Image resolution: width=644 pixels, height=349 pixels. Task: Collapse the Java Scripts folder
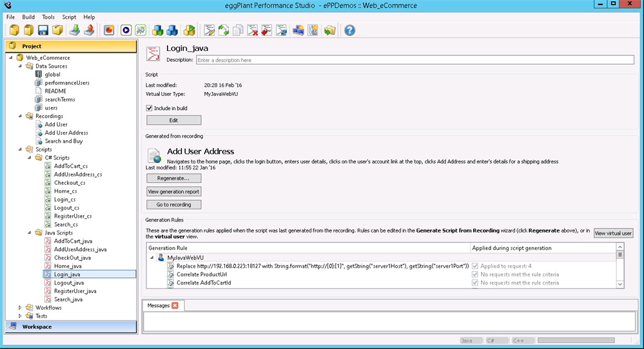30,232
